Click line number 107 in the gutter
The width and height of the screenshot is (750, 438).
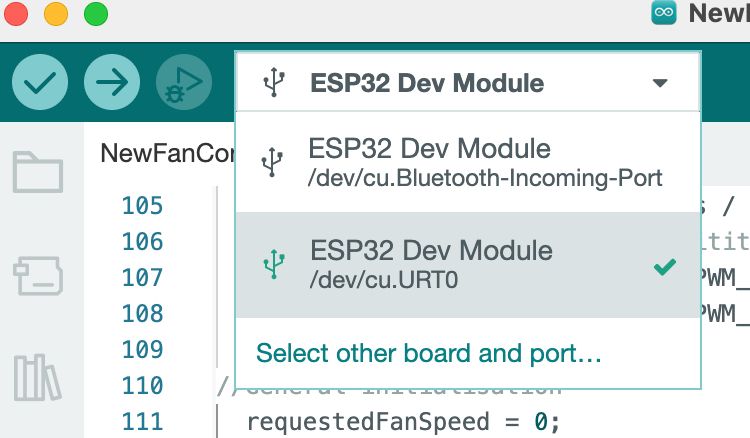(x=143, y=278)
